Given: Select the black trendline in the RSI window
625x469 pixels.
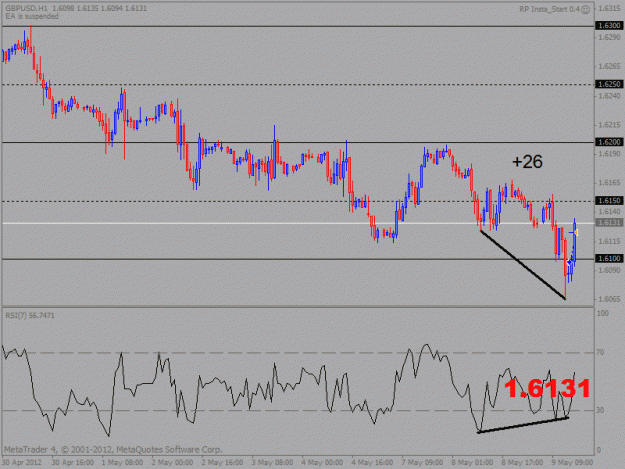Looking at the screenshot, I should pyautogui.click(x=523, y=425).
